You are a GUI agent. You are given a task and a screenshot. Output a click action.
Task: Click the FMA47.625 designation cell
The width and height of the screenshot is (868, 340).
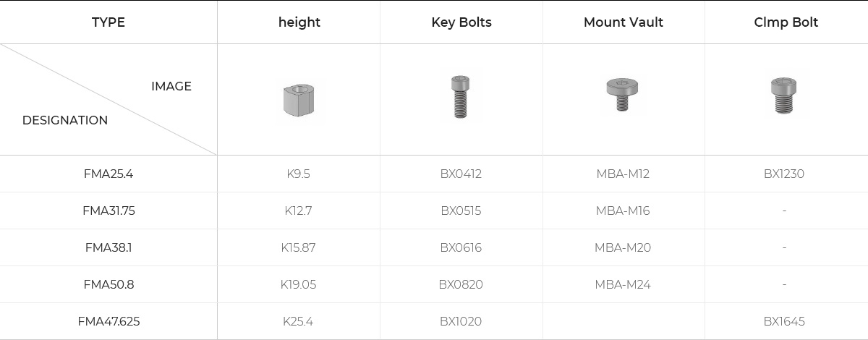(109, 321)
